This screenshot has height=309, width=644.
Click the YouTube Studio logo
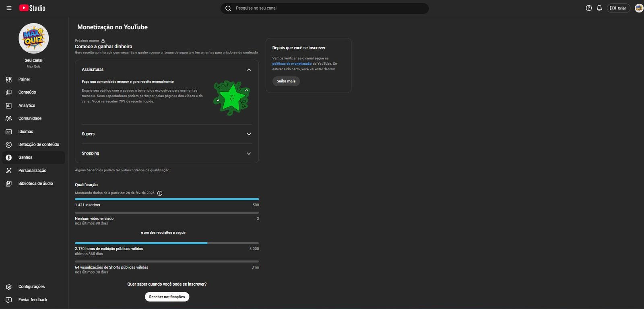32,8
